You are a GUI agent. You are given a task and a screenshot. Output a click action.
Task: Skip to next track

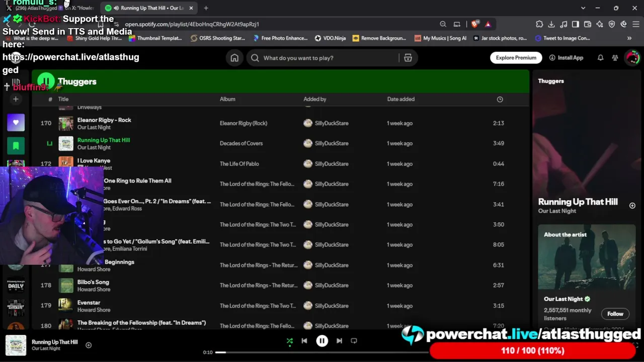[x=339, y=341]
